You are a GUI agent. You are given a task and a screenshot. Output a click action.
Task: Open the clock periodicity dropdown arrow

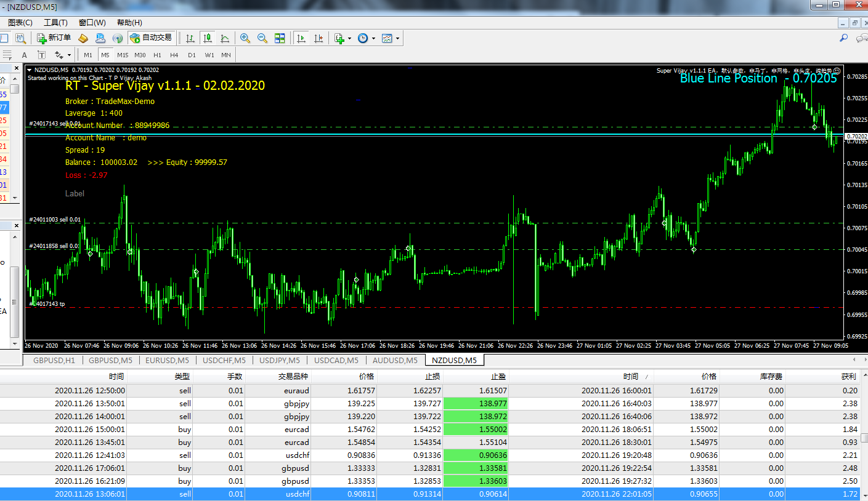(373, 38)
